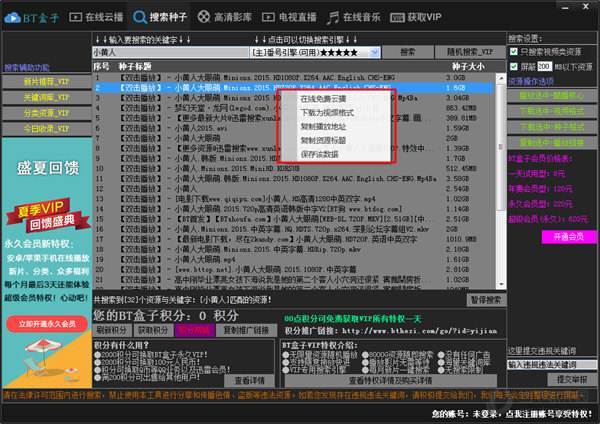This screenshot has height=424, width=600.
Task: Switch to the 搜索种子 tab
Action: tap(160, 17)
